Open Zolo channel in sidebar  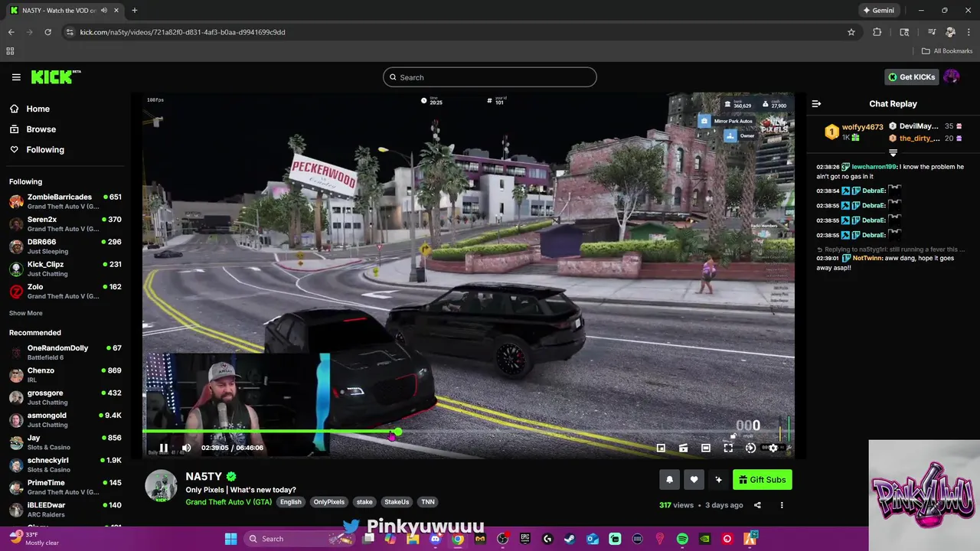tap(65, 292)
